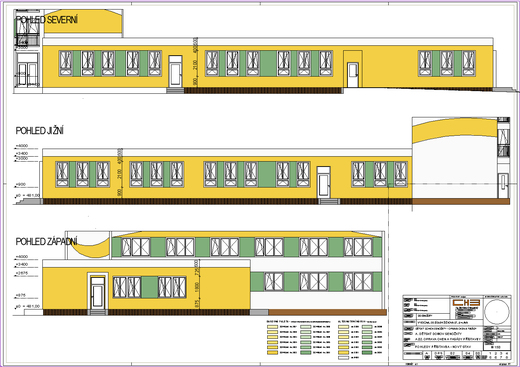Pick the darkest green swatch in right legend
Screen dimensions: 520x367
coord(367,352)
